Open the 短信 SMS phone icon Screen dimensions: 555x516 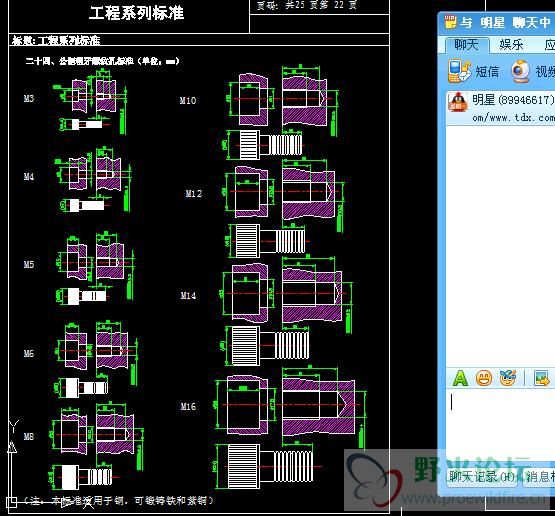pos(459,71)
